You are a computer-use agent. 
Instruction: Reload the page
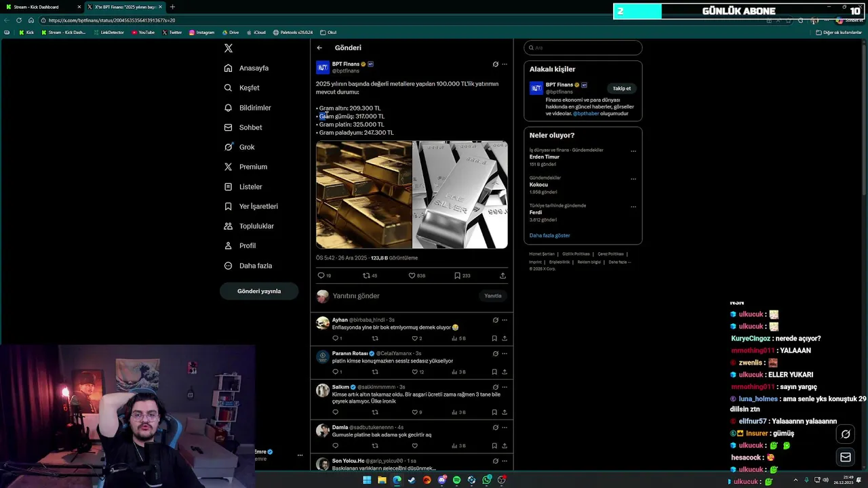tap(18, 20)
